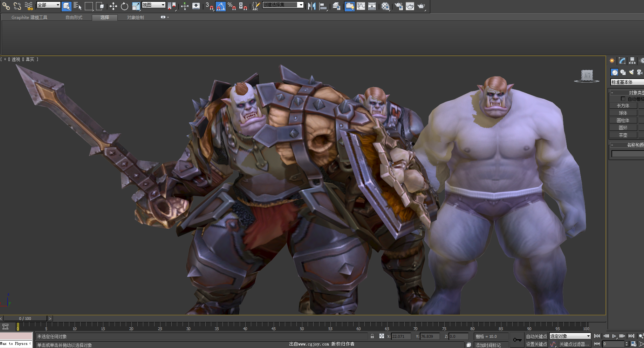Click the 圆环 torus button
This screenshot has width=644, height=348.
coord(623,128)
